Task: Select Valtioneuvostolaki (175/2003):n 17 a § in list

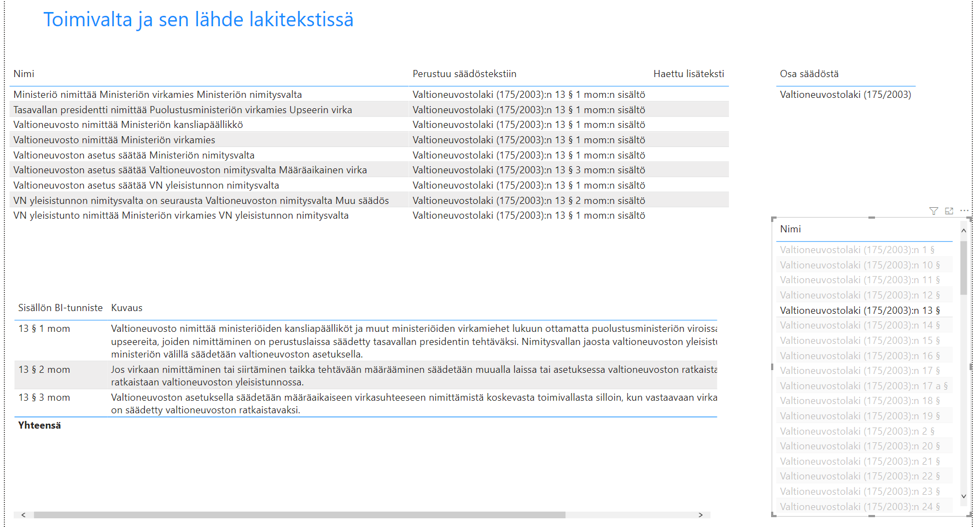Action: (x=864, y=386)
